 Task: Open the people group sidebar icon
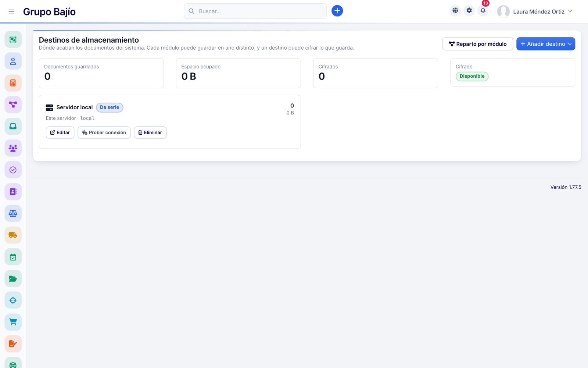click(x=13, y=148)
